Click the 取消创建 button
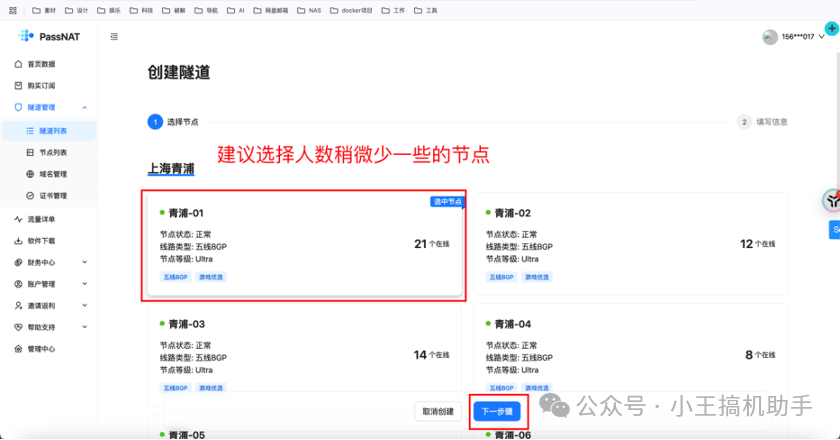Screen dimensions: 840x440 (x=438, y=411)
